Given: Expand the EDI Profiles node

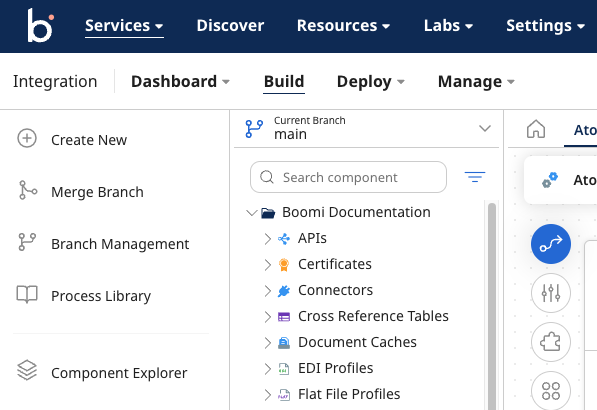Looking at the screenshot, I should click(x=268, y=369).
